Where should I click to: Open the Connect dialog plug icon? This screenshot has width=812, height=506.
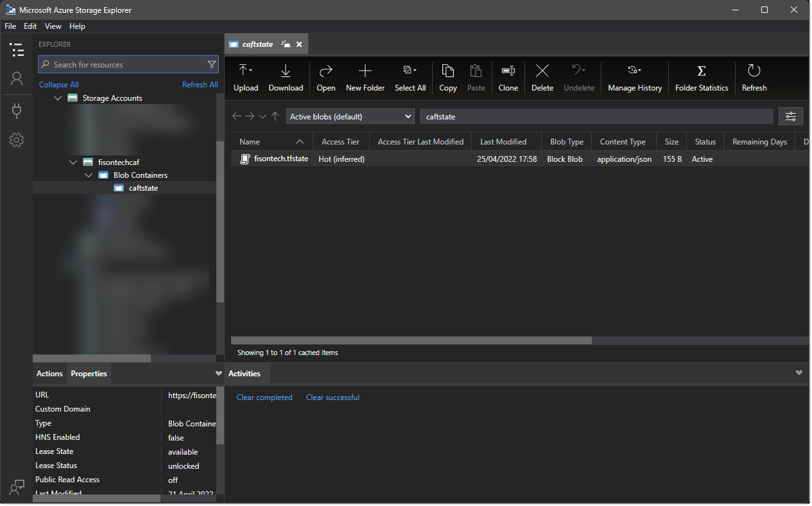[17, 110]
